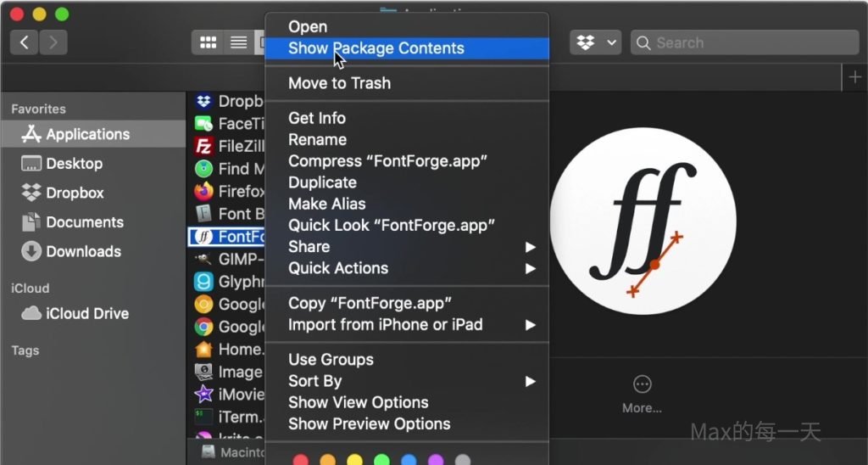Open Downloads folder in sidebar
868x465 pixels.
pos(83,251)
